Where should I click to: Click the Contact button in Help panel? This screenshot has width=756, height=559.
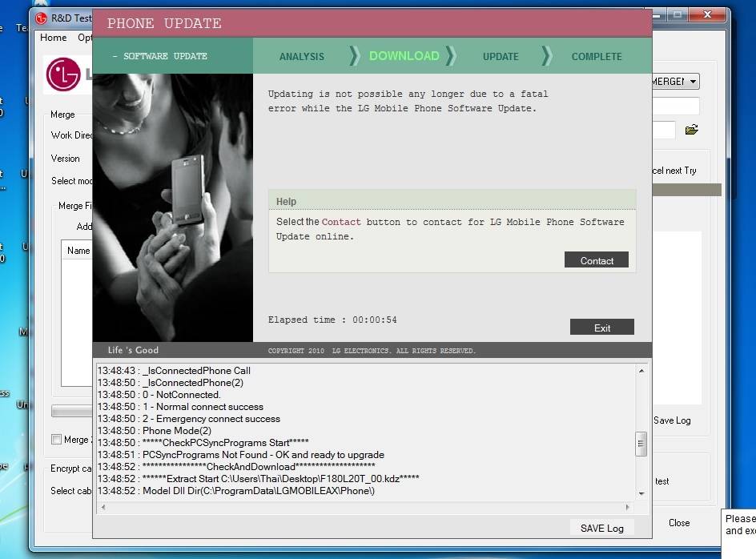pos(597,260)
